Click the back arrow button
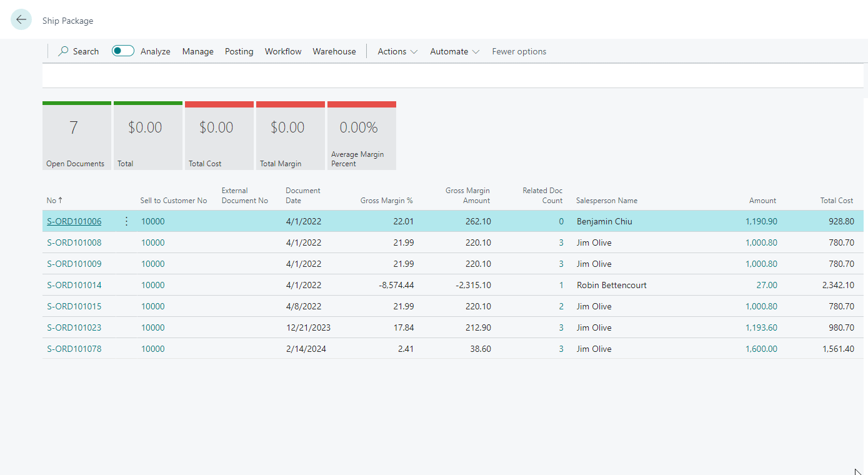 coord(21,20)
